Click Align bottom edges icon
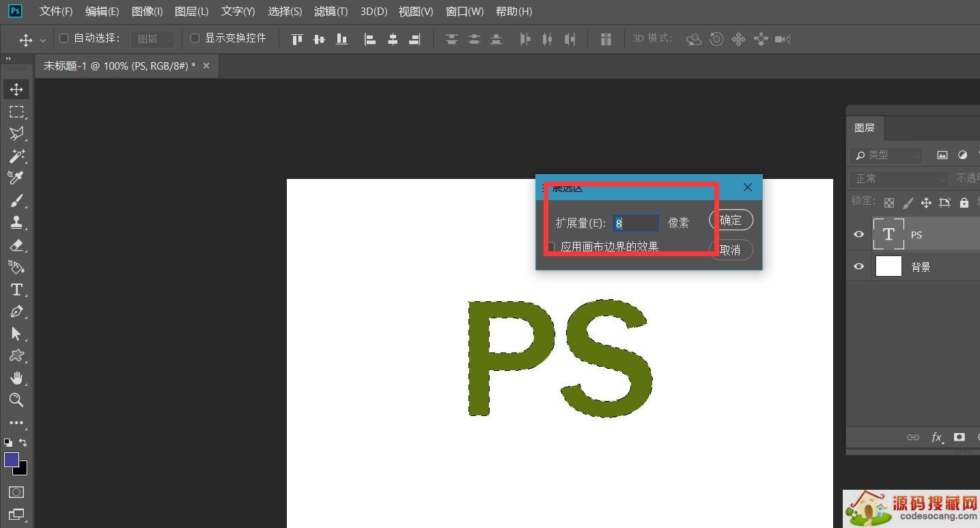Screen dimensions: 980x528 [x=341, y=39]
